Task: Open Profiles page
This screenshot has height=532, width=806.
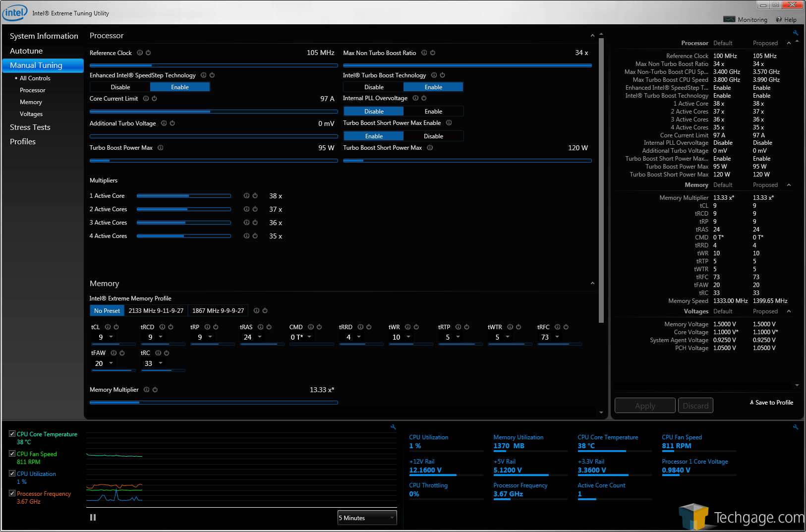Action: coord(23,142)
